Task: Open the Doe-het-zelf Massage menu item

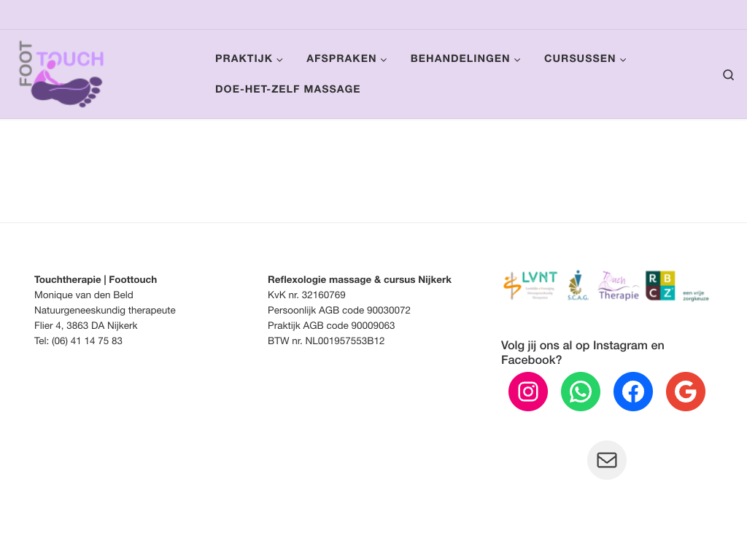Action: coord(287,89)
